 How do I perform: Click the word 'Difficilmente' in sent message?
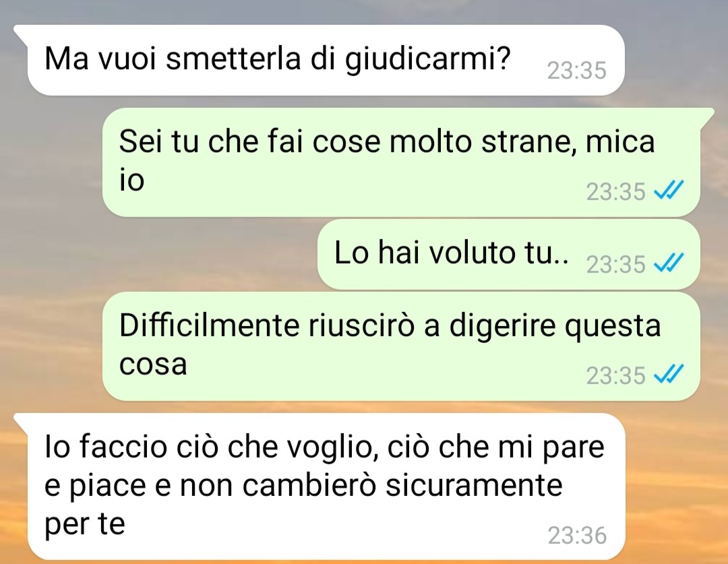[x=210, y=325]
